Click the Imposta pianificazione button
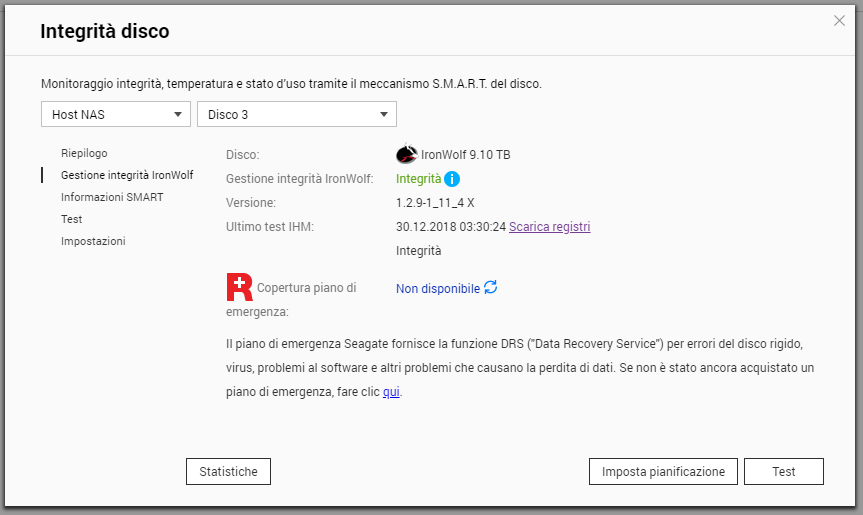863x515 pixels. (x=663, y=471)
